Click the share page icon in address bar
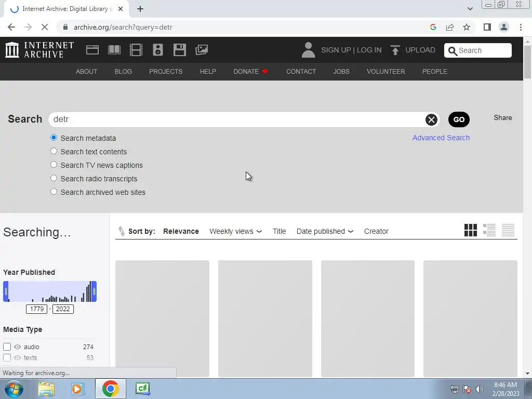This screenshot has height=399, width=532. coord(450,27)
